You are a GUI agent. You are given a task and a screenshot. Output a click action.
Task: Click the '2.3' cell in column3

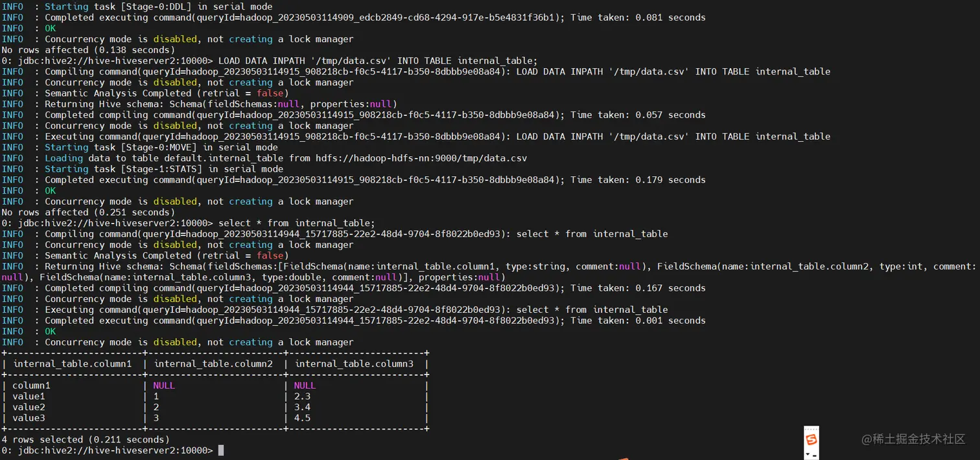(x=302, y=397)
